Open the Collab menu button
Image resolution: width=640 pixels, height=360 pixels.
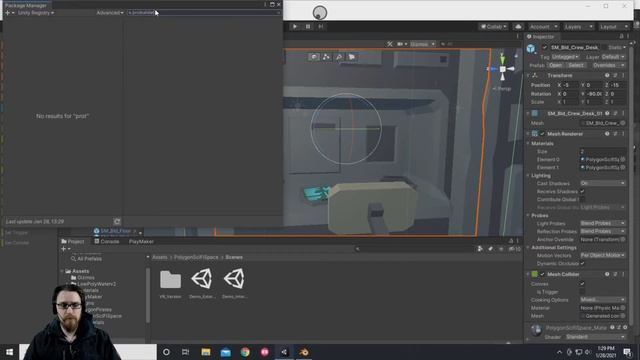[493, 27]
